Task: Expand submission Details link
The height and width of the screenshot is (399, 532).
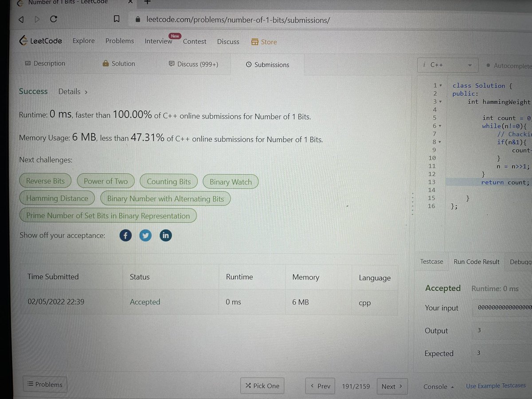Action: (73, 92)
